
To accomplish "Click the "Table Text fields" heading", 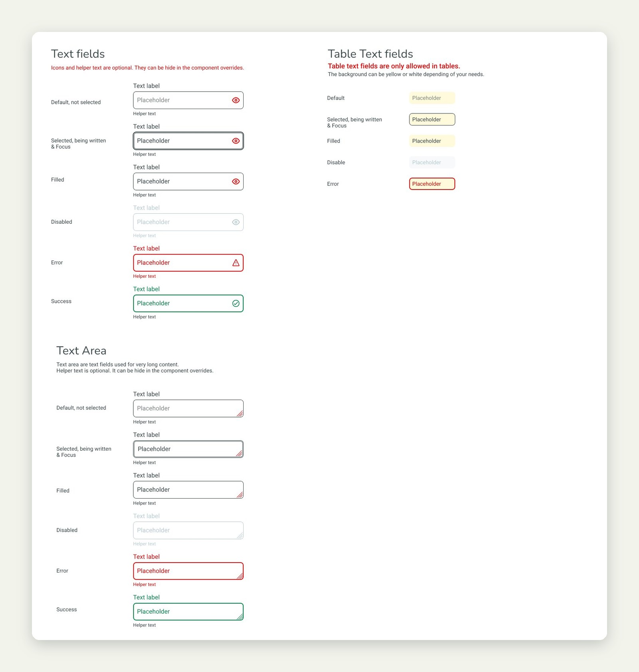I will (370, 54).
